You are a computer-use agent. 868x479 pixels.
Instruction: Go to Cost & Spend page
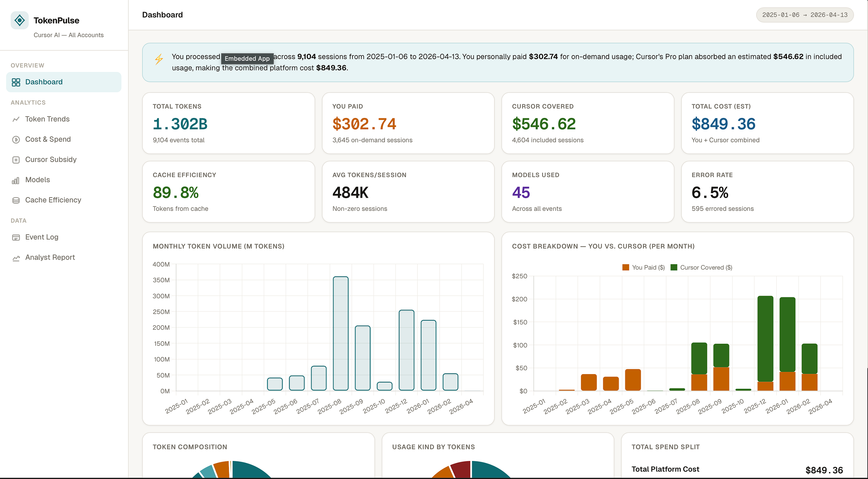tap(64, 139)
